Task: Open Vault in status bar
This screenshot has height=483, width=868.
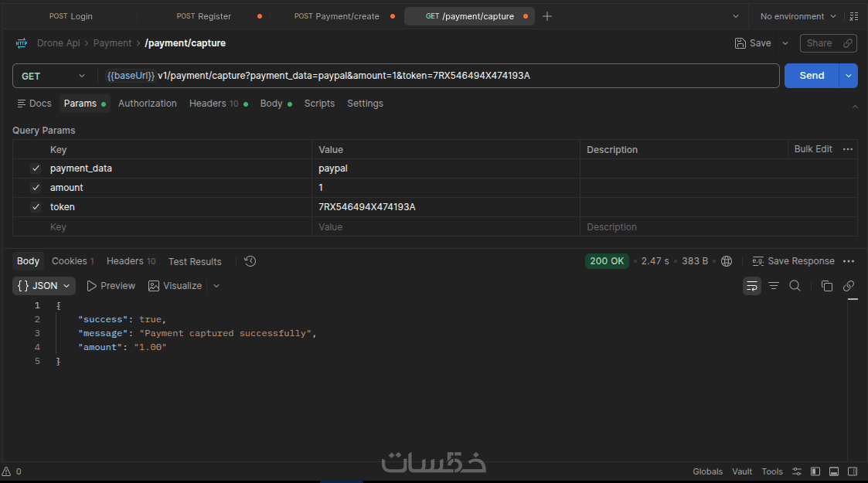Action: click(742, 471)
